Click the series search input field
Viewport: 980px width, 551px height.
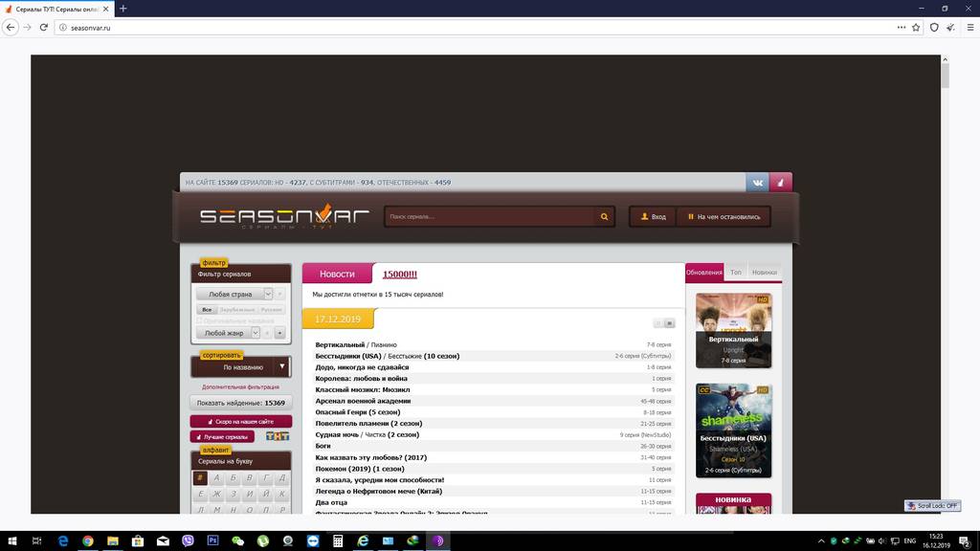tap(489, 217)
